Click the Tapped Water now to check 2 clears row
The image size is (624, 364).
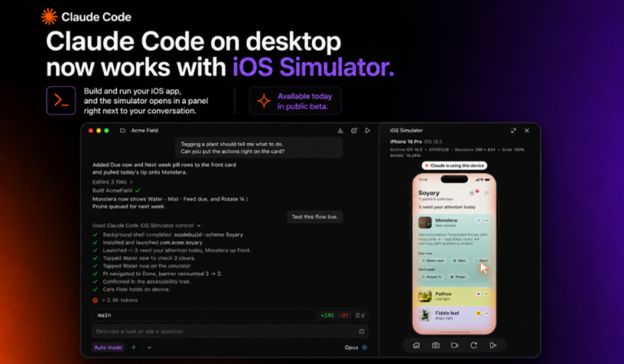point(144,258)
